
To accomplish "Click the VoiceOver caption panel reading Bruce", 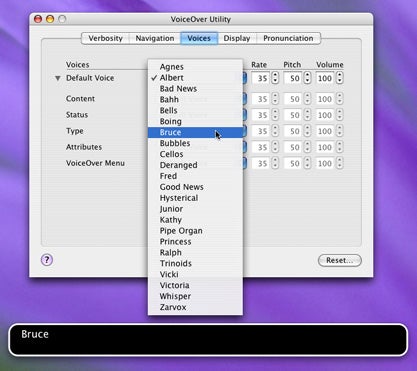I will (x=208, y=340).
